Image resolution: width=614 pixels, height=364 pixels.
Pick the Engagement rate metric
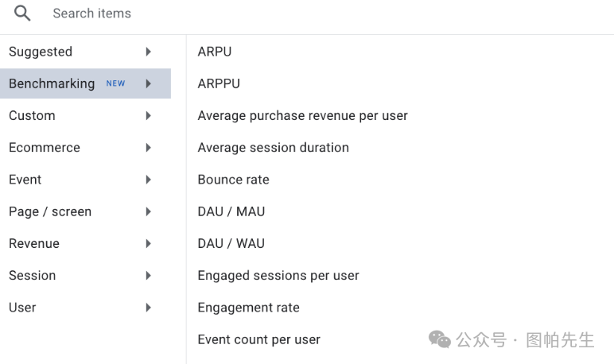pos(248,308)
